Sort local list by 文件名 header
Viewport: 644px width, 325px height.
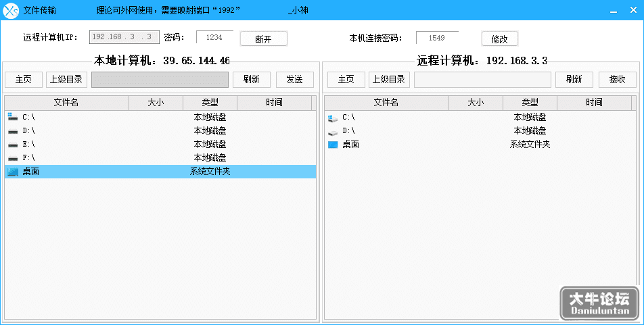coord(66,103)
